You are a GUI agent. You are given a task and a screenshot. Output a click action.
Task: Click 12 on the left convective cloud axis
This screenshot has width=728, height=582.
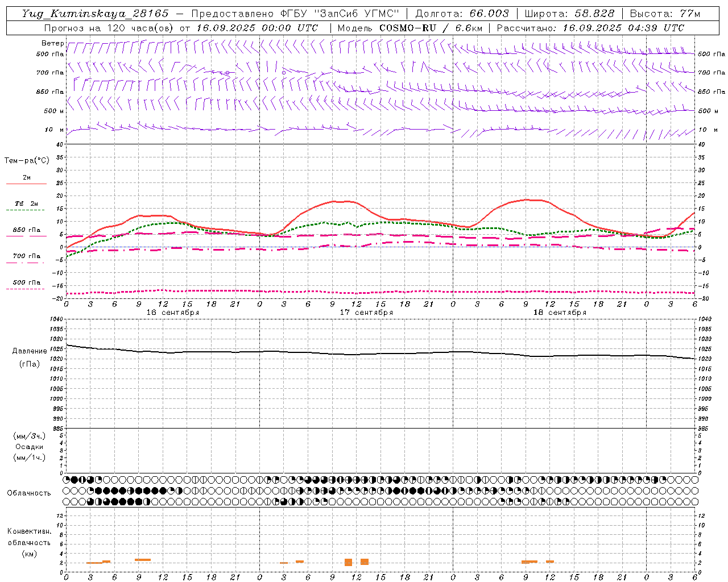click(x=60, y=516)
